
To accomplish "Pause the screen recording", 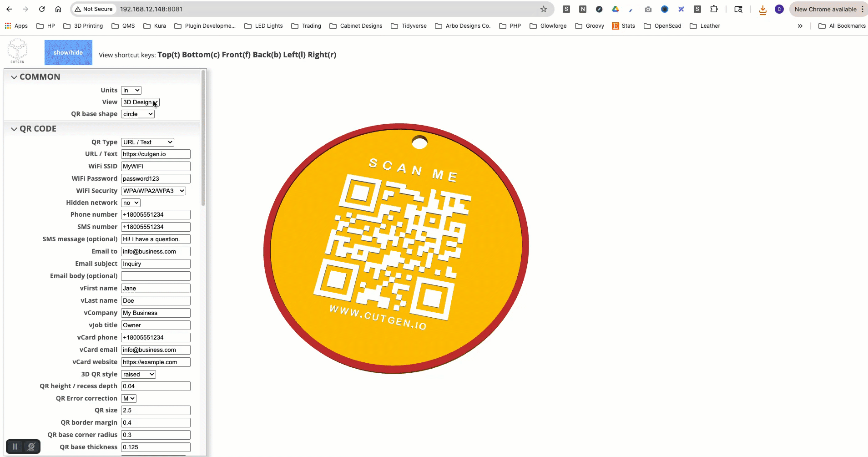I will [x=15, y=447].
